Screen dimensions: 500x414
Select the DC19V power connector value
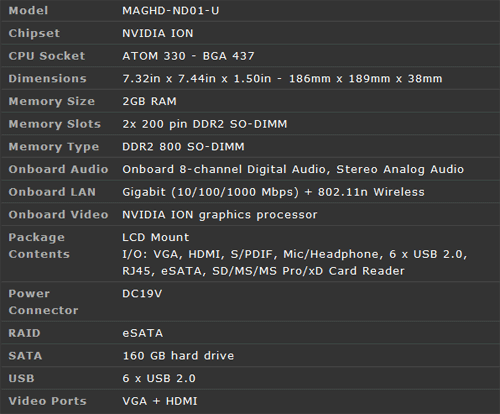tap(142, 294)
